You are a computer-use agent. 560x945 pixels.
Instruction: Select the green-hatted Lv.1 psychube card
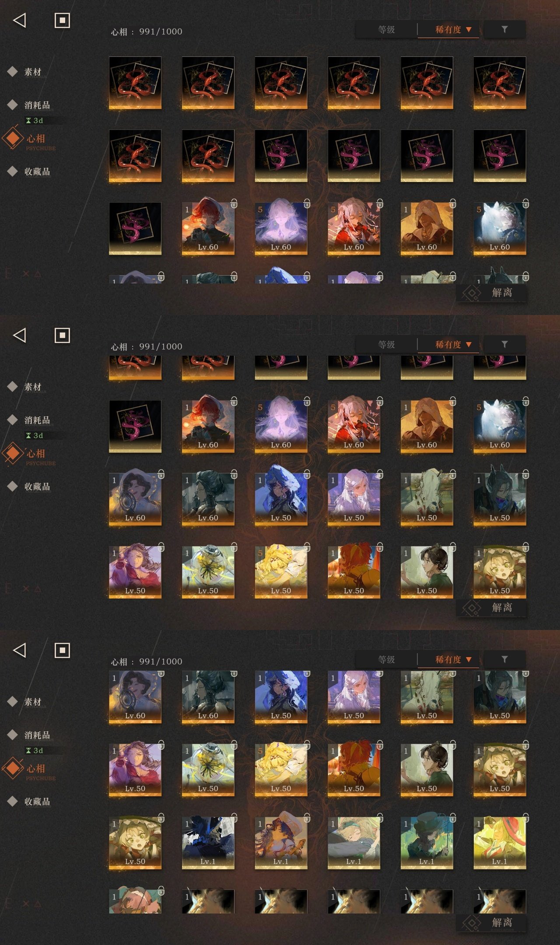pos(427,843)
